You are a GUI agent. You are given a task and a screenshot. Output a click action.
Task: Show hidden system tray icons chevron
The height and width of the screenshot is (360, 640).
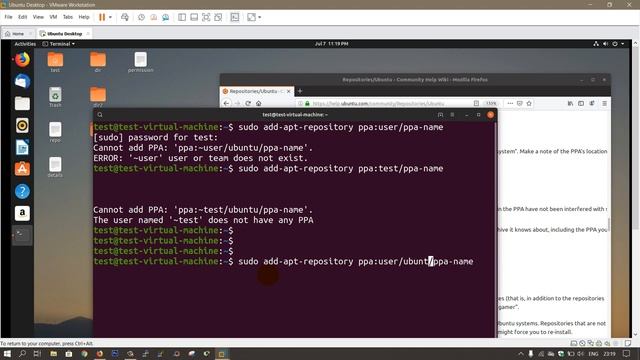pyautogui.click(x=520, y=354)
